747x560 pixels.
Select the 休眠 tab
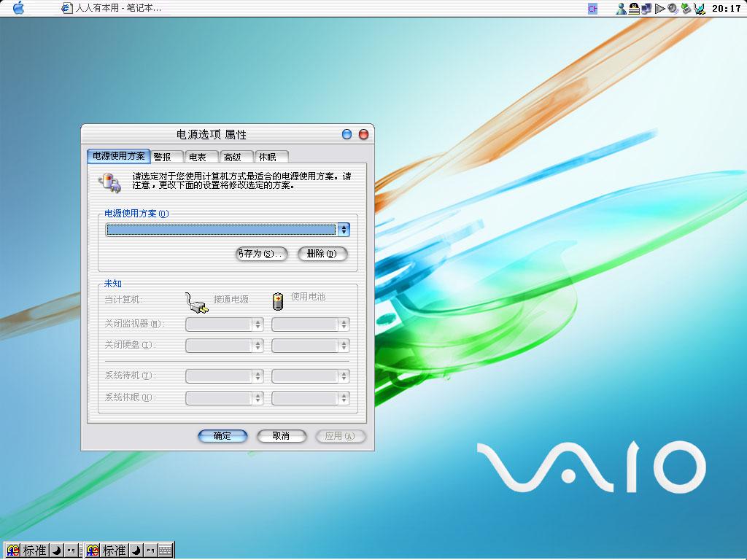click(271, 157)
